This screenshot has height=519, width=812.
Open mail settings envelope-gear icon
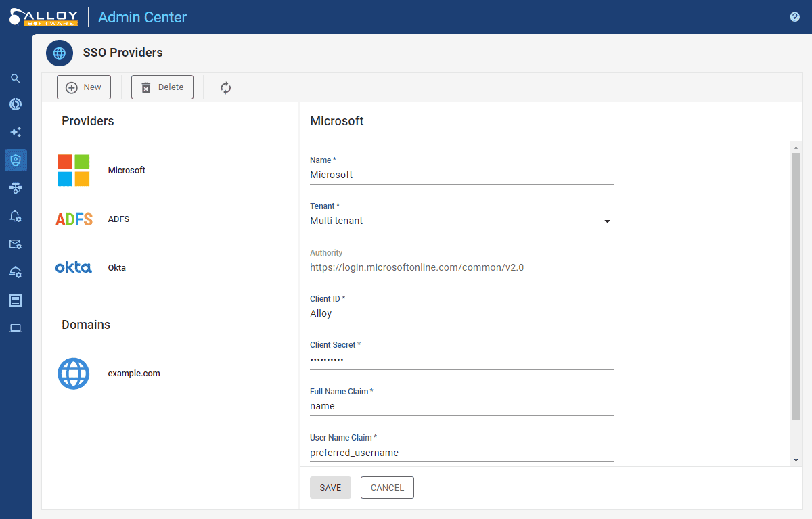pos(16,244)
